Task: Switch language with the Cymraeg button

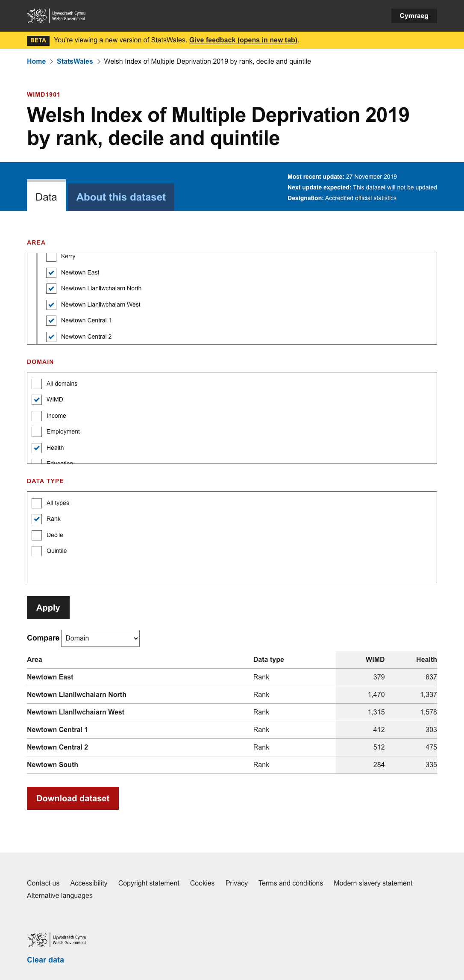Action: (x=414, y=16)
